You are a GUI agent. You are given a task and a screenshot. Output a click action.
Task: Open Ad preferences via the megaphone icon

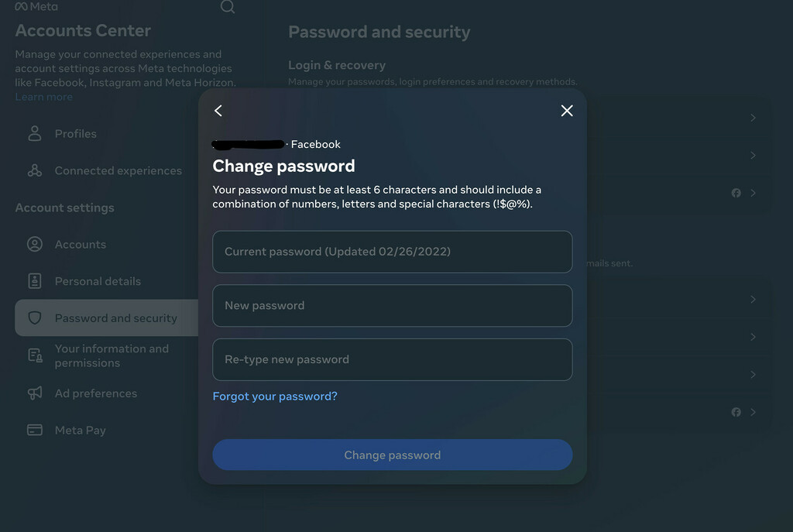tap(34, 393)
